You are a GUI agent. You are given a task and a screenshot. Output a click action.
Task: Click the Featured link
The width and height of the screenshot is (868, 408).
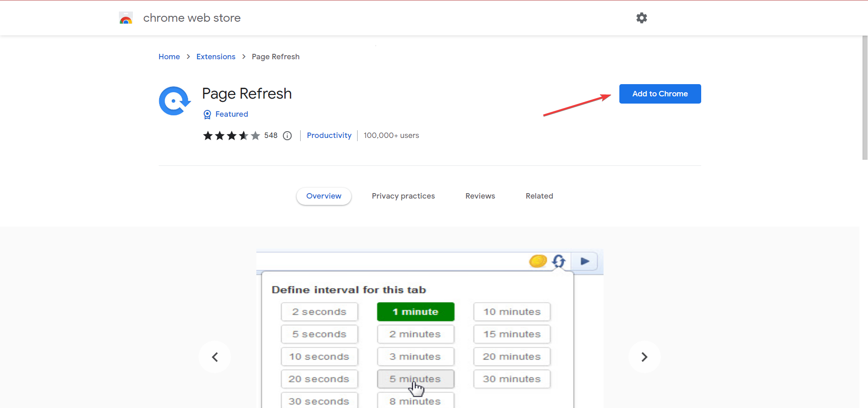click(231, 114)
